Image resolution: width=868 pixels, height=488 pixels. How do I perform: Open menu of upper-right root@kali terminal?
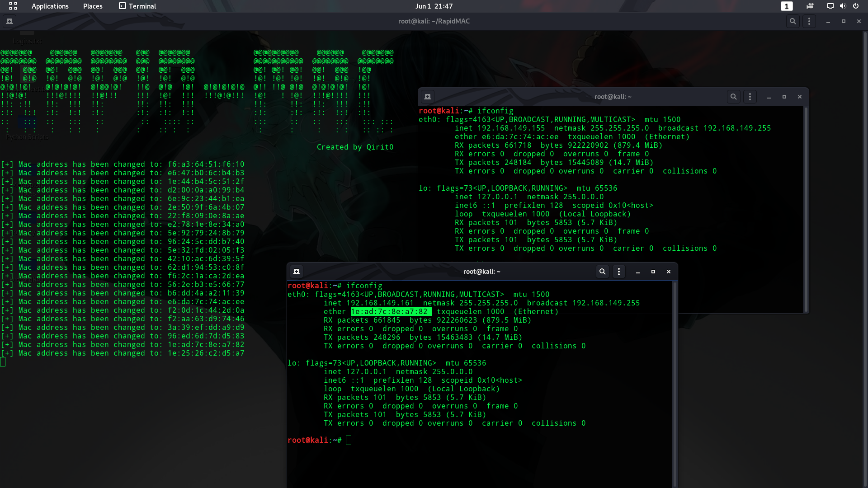[750, 97]
